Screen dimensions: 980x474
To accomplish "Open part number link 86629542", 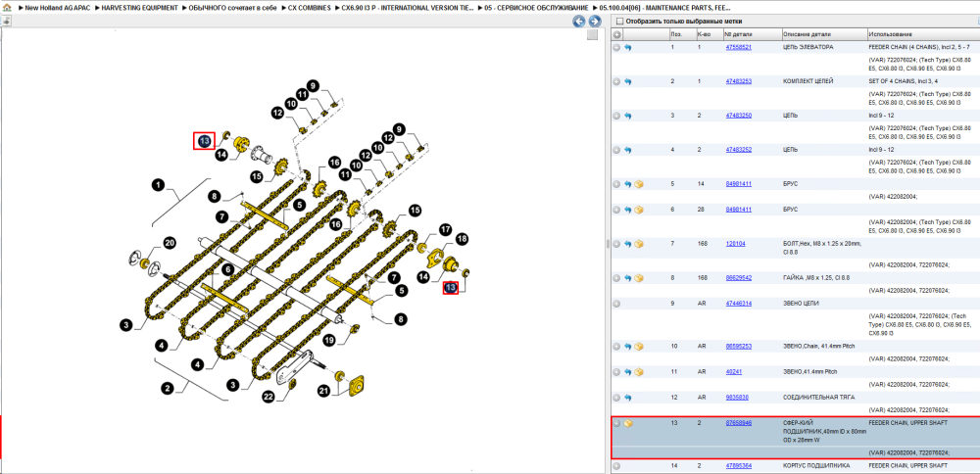I will pos(738,278).
